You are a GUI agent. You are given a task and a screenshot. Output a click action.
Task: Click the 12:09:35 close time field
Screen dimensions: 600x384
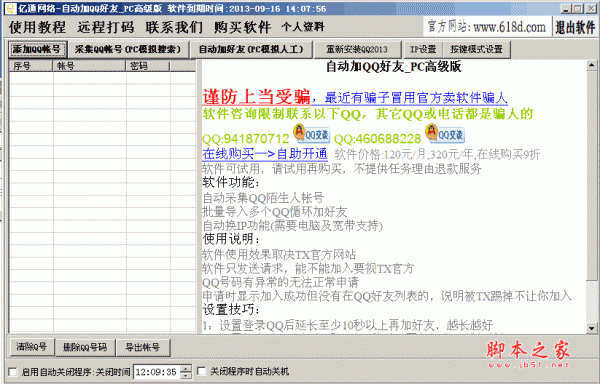(x=156, y=372)
